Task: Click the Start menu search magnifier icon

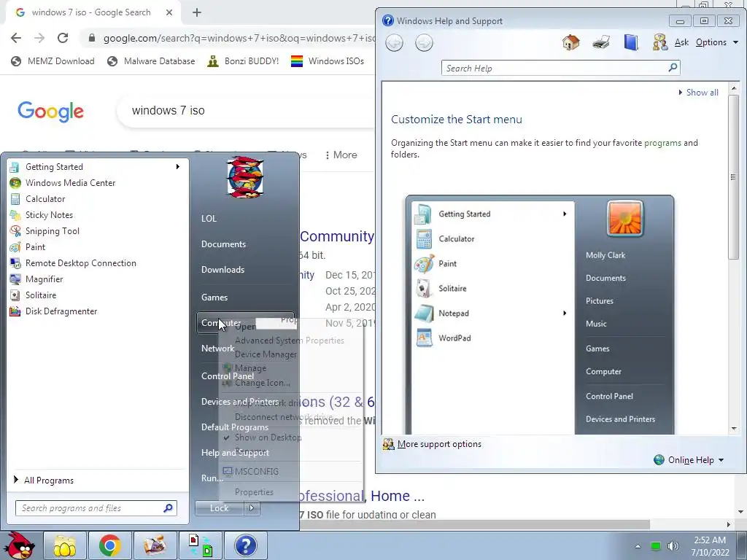Action: 168,508
